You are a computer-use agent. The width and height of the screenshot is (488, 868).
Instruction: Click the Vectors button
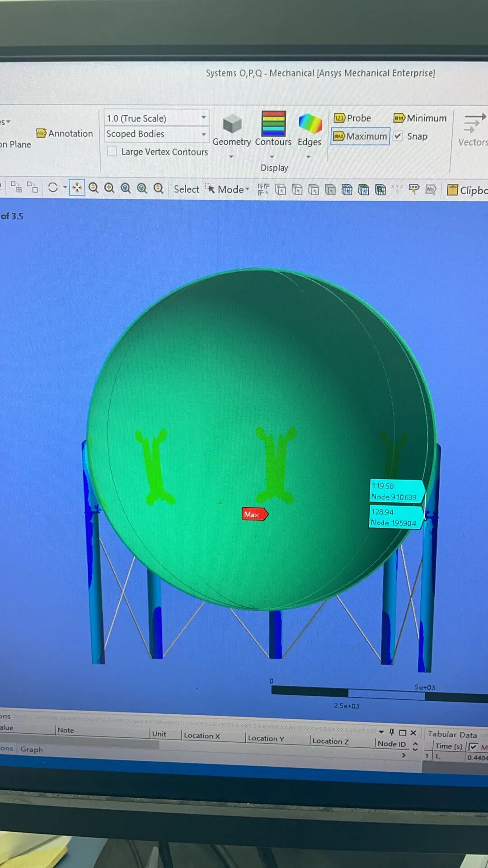point(473,130)
